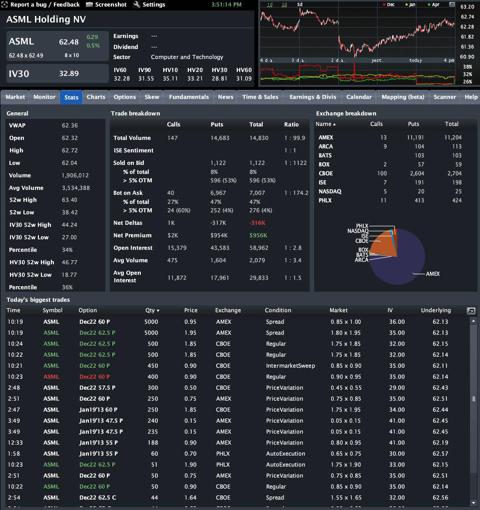480x510 pixels.
Task: Click the expand chart icon above price chart
Action: tap(452, 5)
